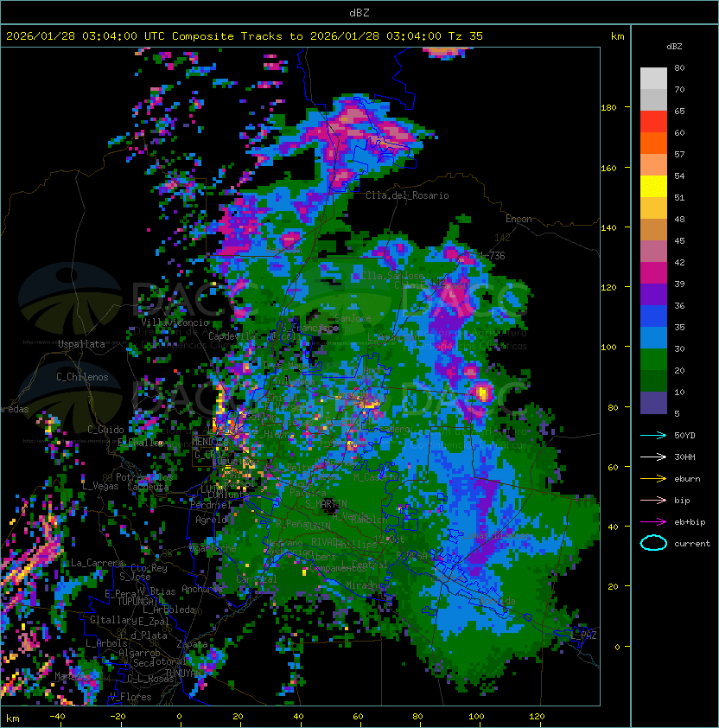Click the 'Carrizal' place label on map
This screenshot has height=728, width=719.
[257, 579]
